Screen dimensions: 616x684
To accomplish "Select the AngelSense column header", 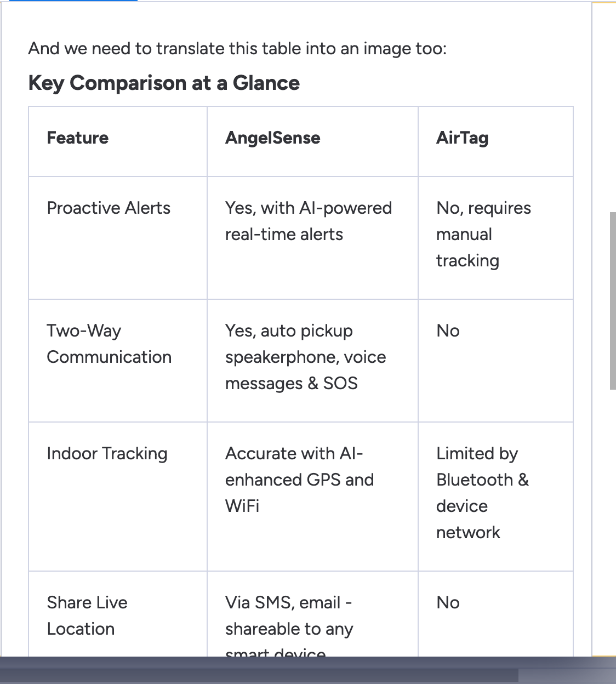I will 272,138.
